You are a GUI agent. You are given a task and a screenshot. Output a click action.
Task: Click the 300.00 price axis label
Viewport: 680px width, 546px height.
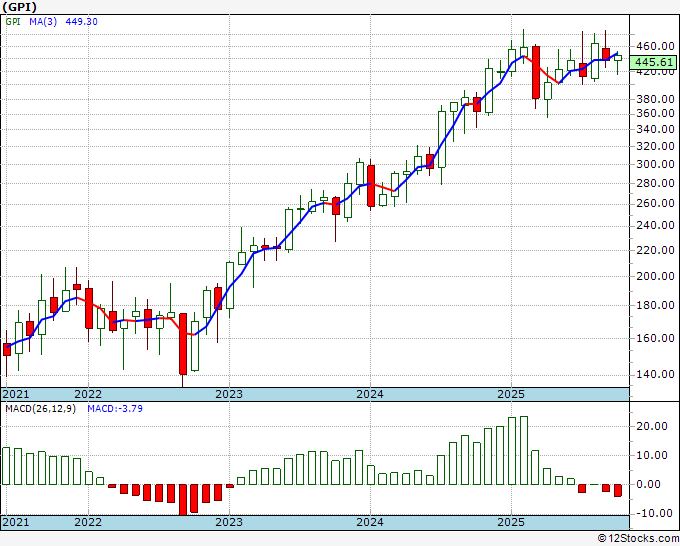pos(655,164)
